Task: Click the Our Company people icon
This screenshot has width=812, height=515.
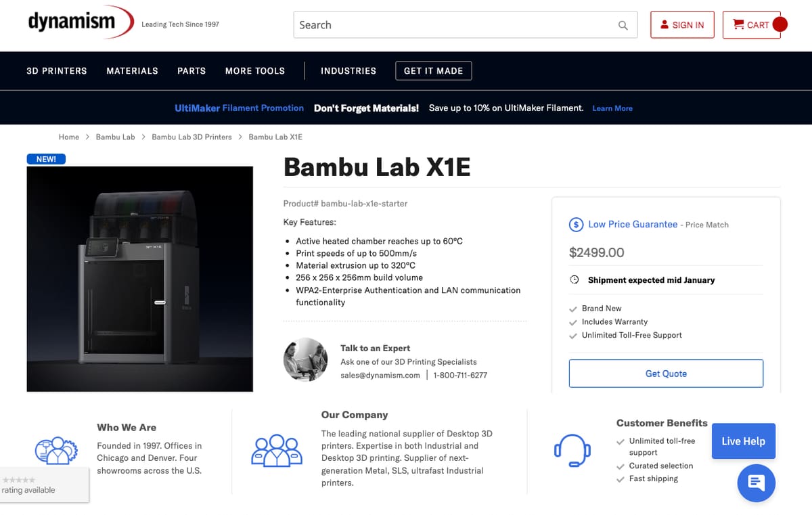Action: tap(276, 450)
